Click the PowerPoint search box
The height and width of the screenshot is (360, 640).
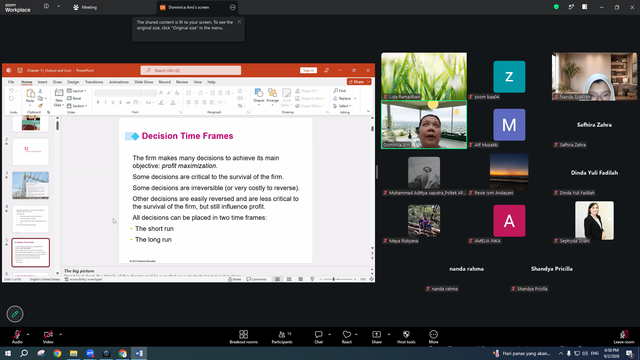coord(191,70)
